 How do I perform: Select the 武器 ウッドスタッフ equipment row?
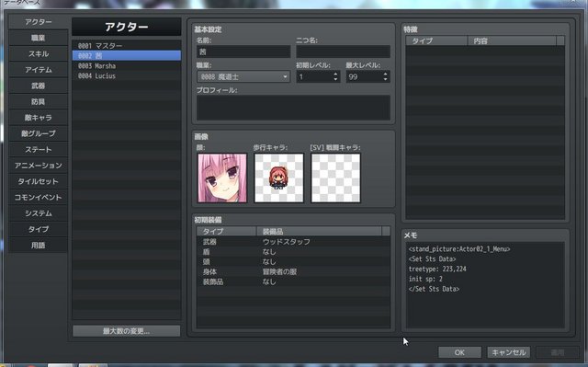point(293,242)
